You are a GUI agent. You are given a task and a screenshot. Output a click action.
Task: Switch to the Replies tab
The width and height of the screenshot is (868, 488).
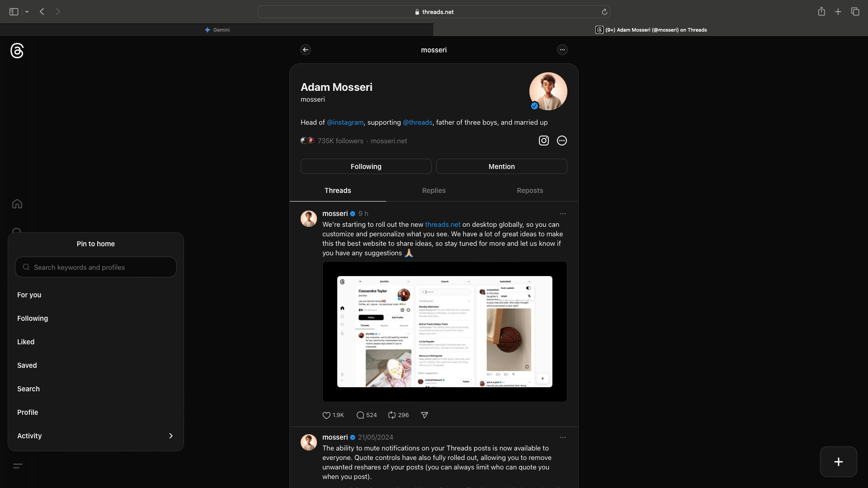(434, 191)
